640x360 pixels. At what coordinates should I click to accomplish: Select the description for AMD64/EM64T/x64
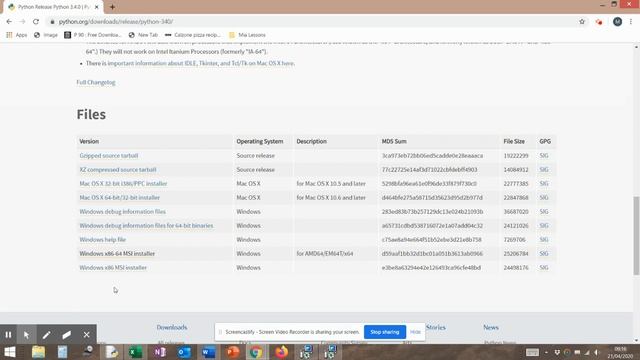pyautogui.click(x=325, y=254)
